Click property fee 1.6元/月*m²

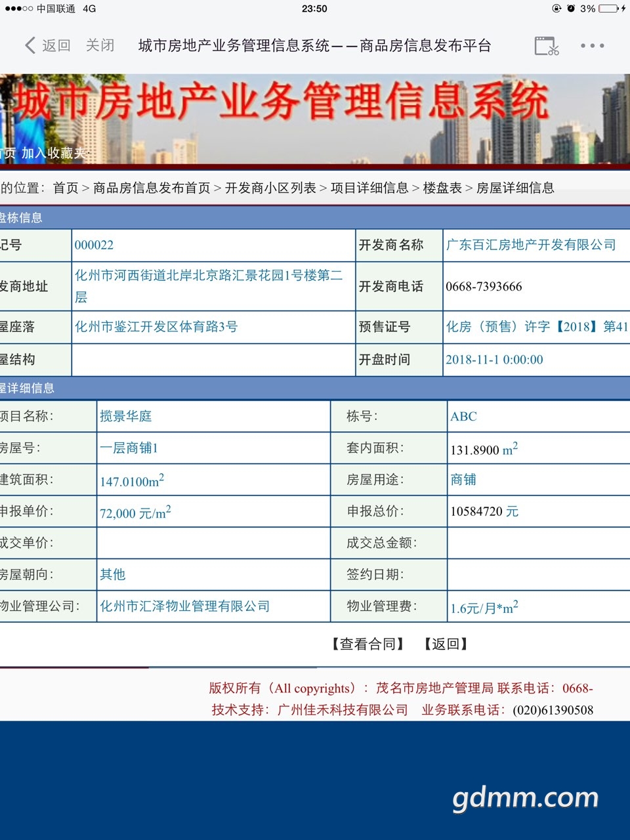484,607
